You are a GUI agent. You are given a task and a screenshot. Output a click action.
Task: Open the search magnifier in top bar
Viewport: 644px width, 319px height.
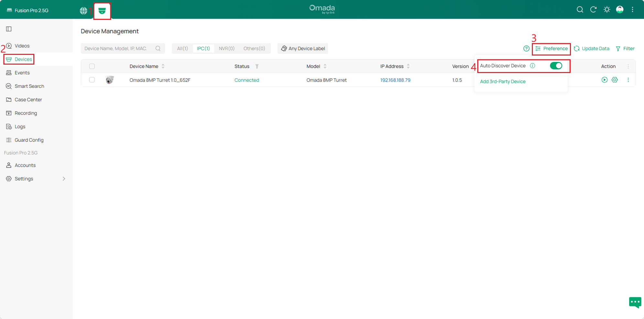(580, 10)
